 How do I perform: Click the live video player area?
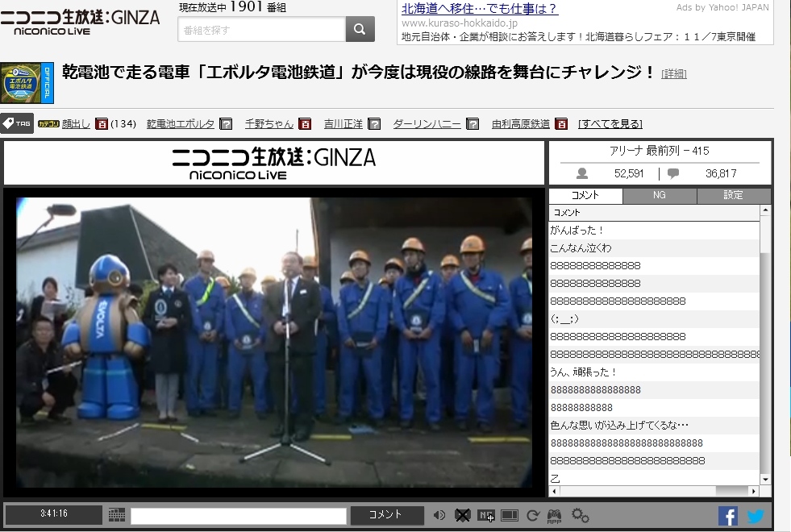[274, 342]
